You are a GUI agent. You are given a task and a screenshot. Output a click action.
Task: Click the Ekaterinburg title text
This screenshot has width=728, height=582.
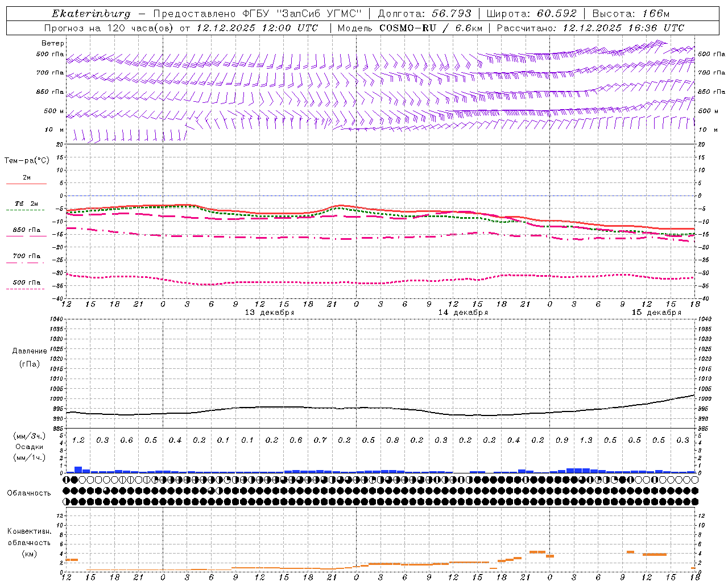click(91, 14)
